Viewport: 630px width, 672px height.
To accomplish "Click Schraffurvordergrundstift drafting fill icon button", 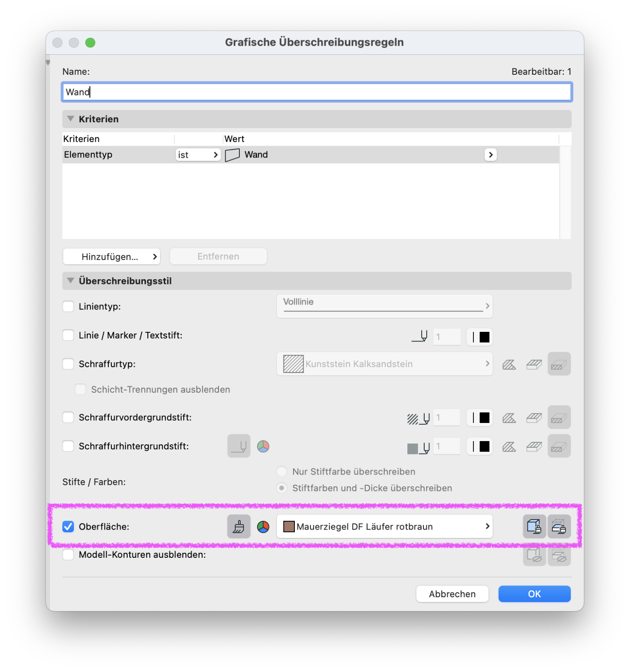I will click(559, 417).
